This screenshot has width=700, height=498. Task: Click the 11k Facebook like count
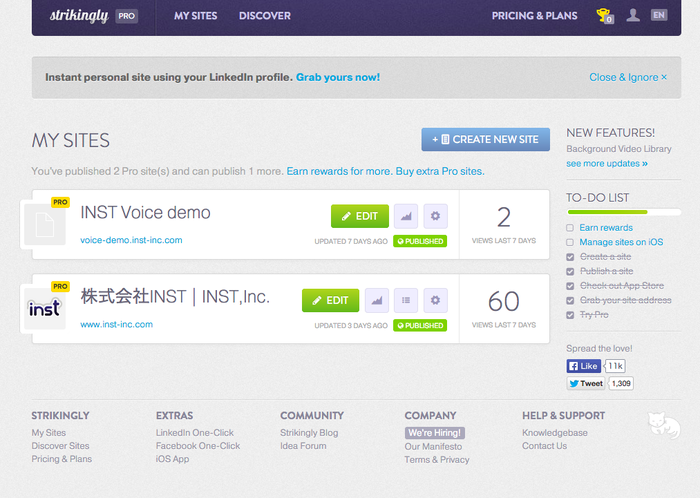615,366
